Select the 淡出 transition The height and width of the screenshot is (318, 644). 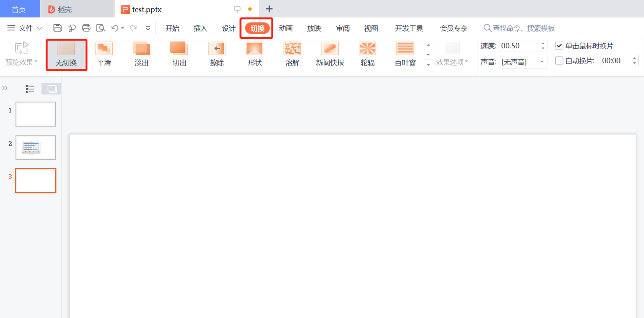pos(141,54)
